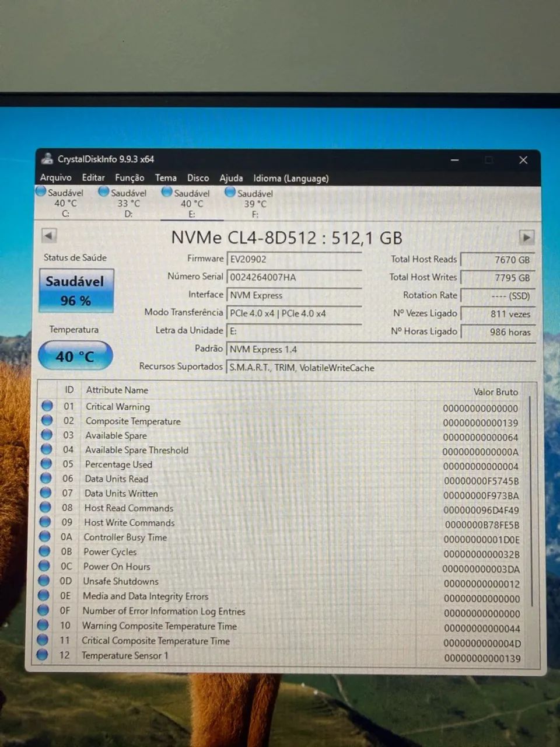The width and height of the screenshot is (560, 747).
Task: Click the status orb for Warning Composite Temperature Time
Action: (x=43, y=625)
